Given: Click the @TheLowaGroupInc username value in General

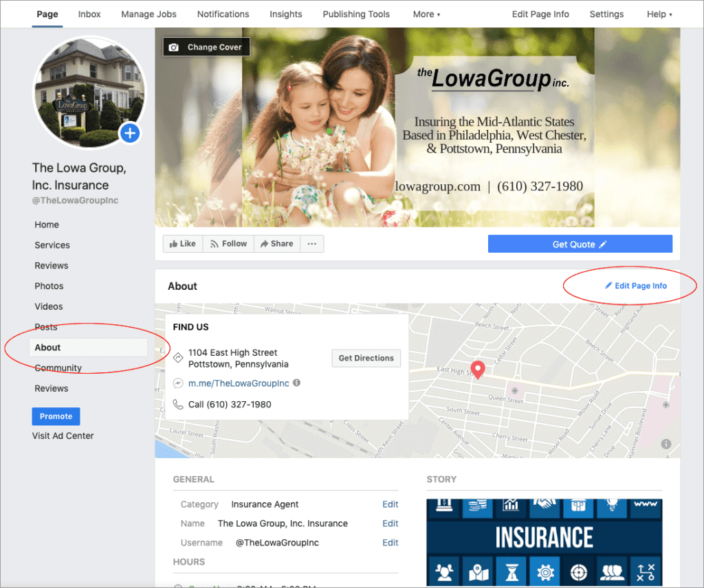Looking at the screenshot, I should click(x=277, y=543).
